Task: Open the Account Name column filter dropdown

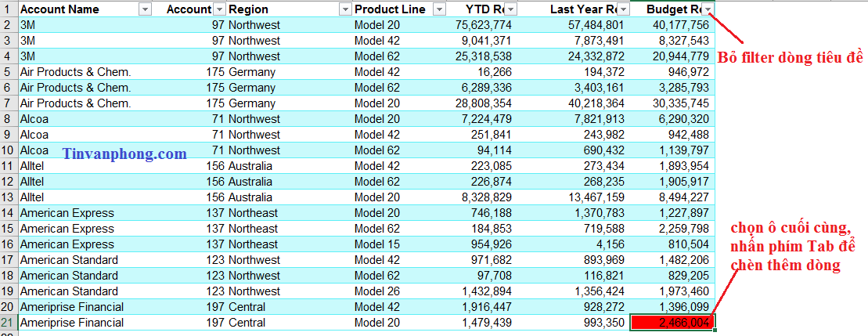Action: (x=145, y=9)
